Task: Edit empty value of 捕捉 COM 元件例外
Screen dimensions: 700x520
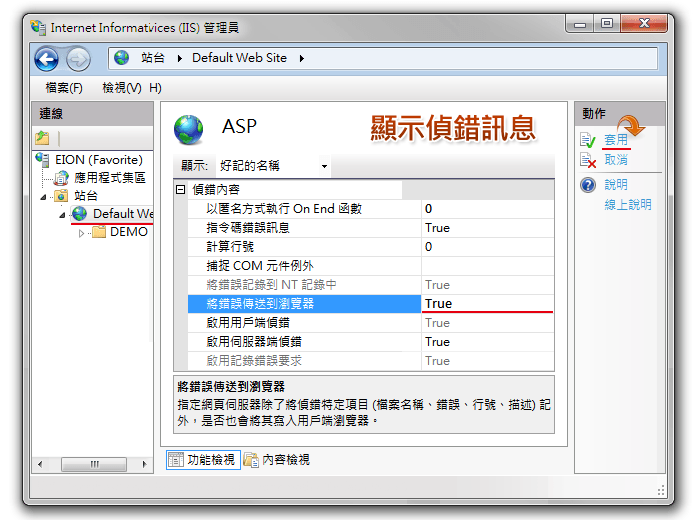Action: tap(488, 266)
